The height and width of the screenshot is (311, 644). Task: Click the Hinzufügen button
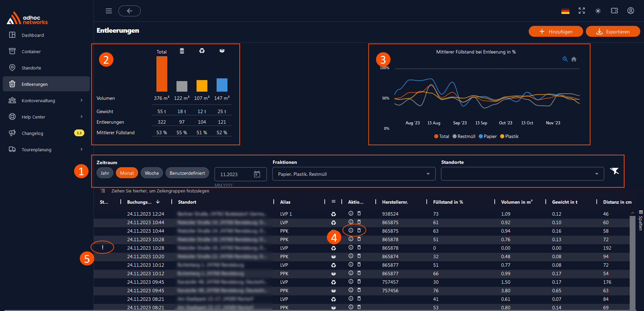coord(555,31)
